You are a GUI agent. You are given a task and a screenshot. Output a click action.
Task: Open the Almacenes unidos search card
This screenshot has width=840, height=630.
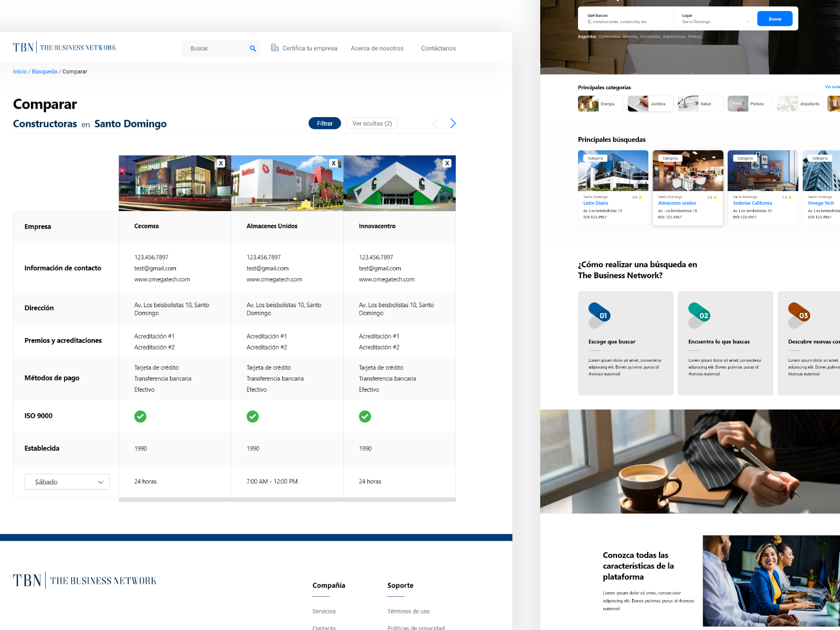point(688,188)
